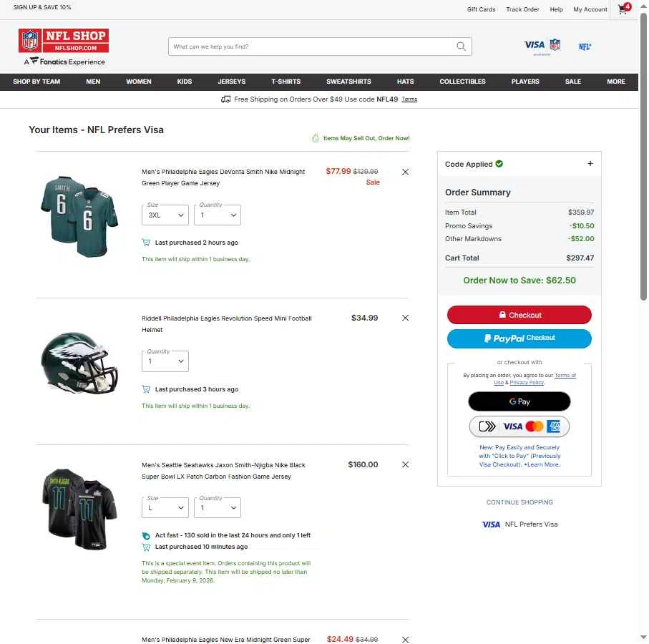The width and height of the screenshot is (649, 644).
Task: Click the NFL+ logo in header
Action: click(x=585, y=47)
